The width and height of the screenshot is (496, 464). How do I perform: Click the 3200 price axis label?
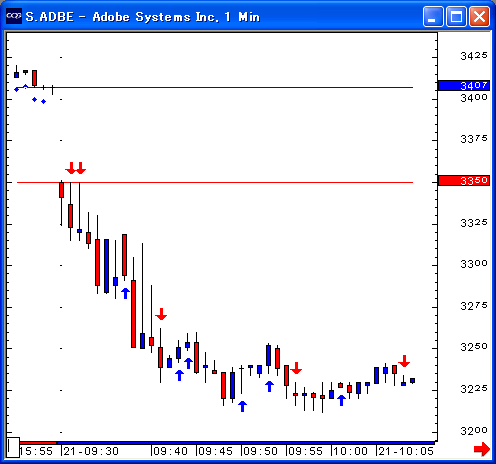point(474,431)
